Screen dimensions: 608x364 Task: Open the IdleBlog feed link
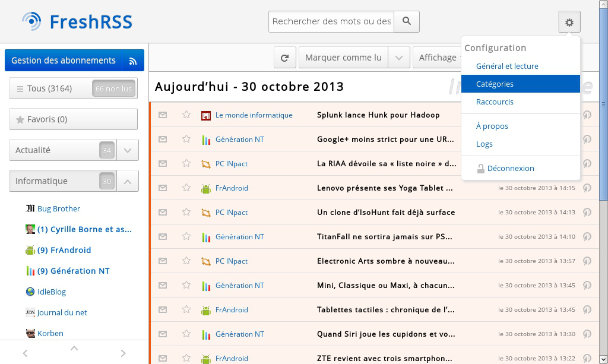tap(52, 292)
